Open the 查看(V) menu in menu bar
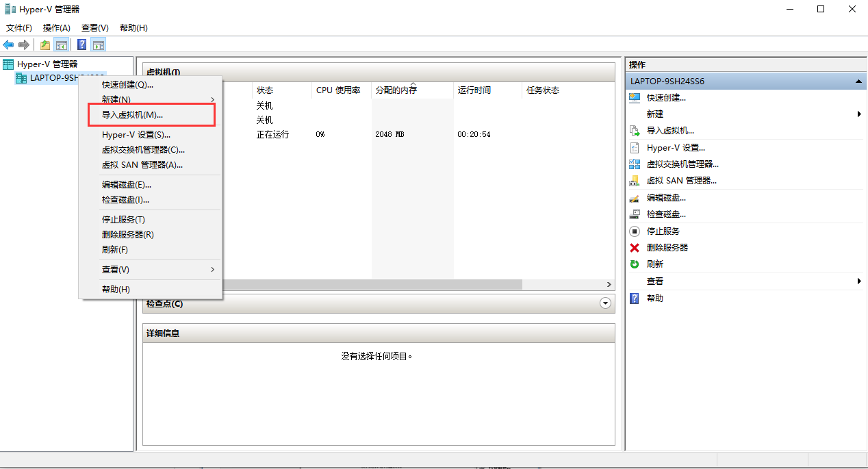The height and width of the screenshot is (469, 868). (95, 28)
